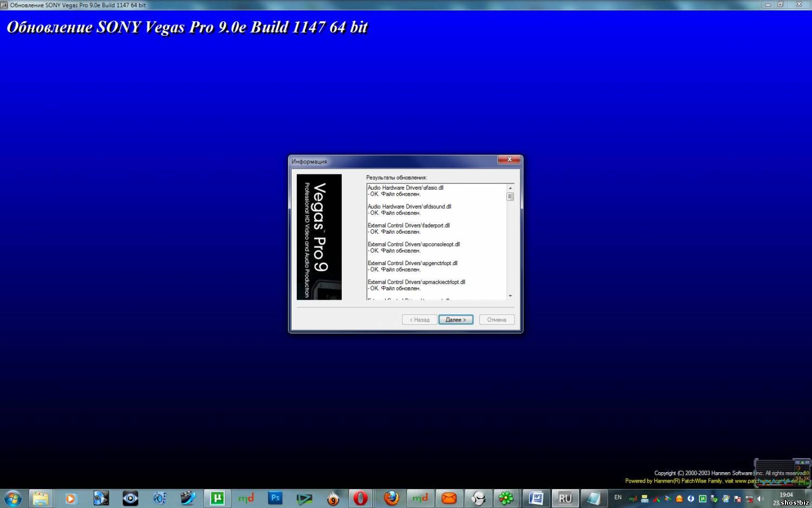Open uTorrent from the taskbar
This screenshot has height=508, width=812.
click(x=217, y=498)
